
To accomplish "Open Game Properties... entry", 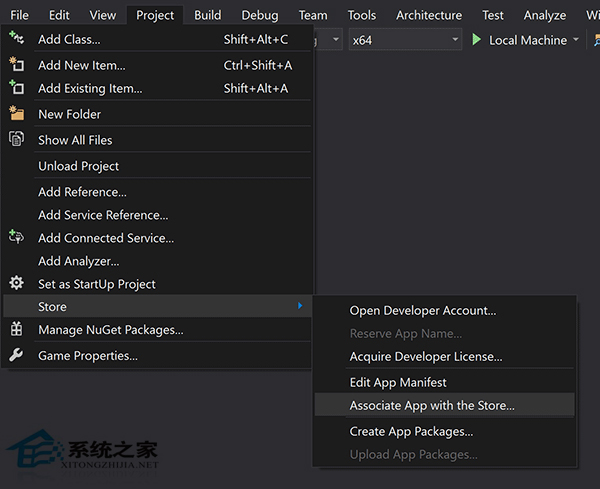I will [157, 356].
